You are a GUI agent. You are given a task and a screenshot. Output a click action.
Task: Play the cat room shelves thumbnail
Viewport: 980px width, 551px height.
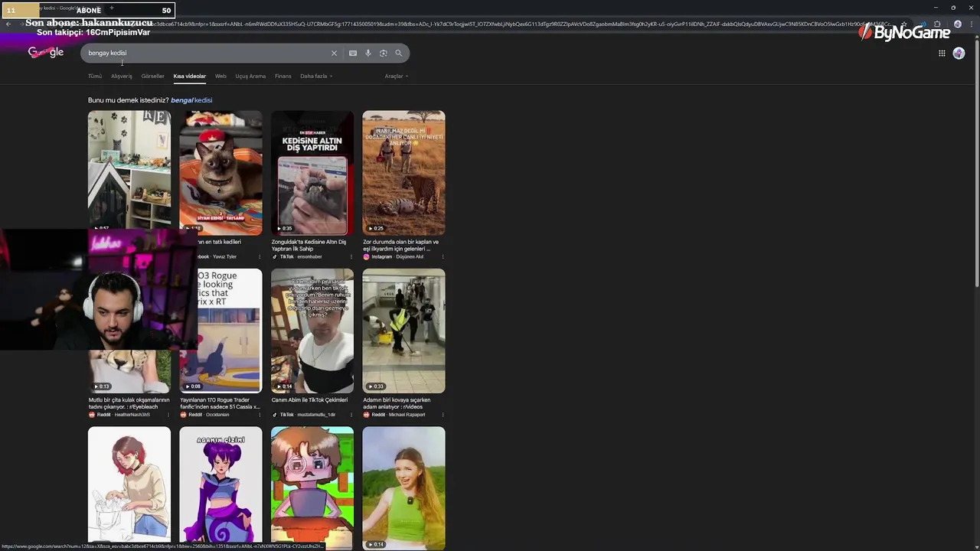(x=129, y=169)
